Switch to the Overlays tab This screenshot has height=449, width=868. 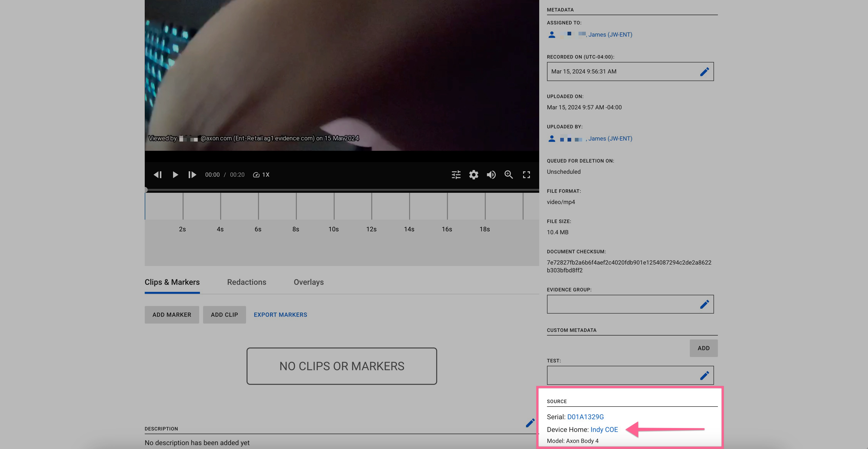click(x=308, y=282)
